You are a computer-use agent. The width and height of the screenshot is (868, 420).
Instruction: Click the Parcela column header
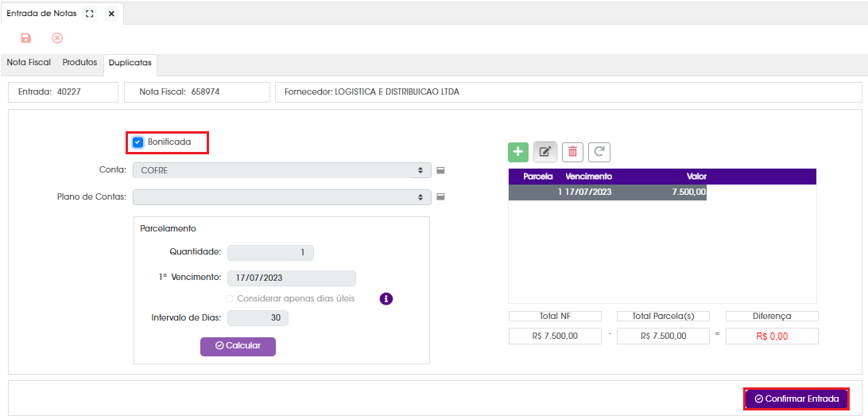(538, 177)
